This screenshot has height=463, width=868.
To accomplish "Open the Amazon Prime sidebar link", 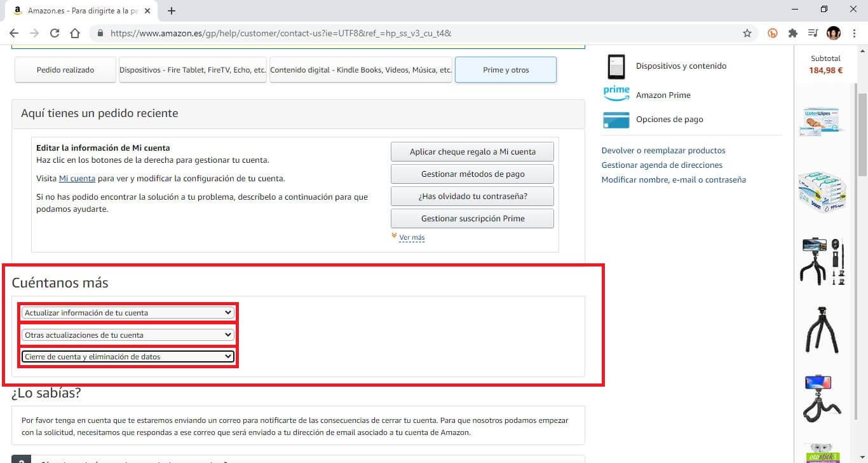I will pyautogui.click(x=663, y=95).
